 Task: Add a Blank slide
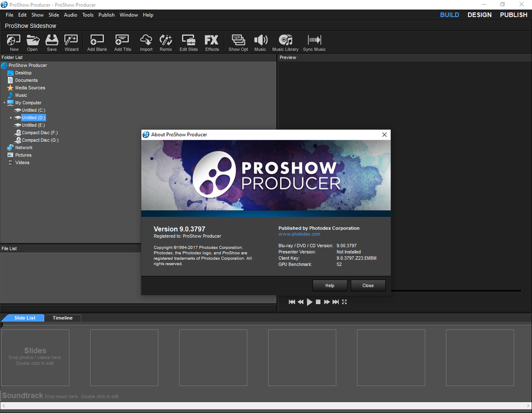click(97, 43)
